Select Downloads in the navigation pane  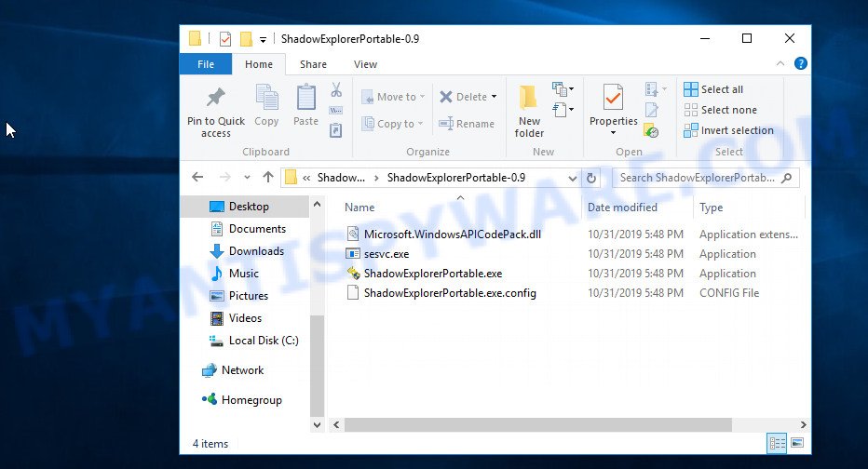[245, 251]
